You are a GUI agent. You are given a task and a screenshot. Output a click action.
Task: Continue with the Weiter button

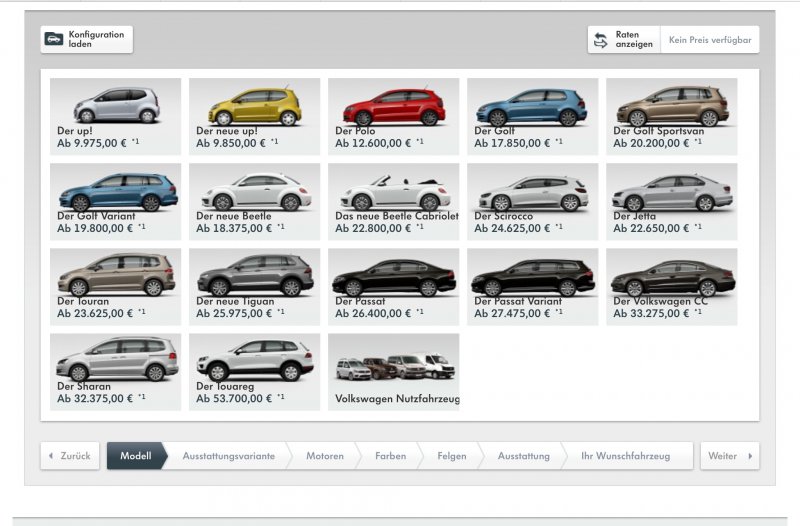(x=730, y=456)
